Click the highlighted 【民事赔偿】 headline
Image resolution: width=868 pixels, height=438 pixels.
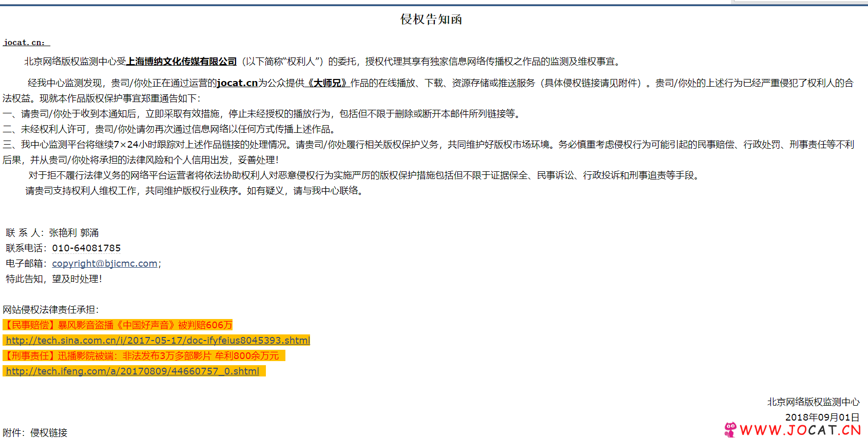(118, 325)
